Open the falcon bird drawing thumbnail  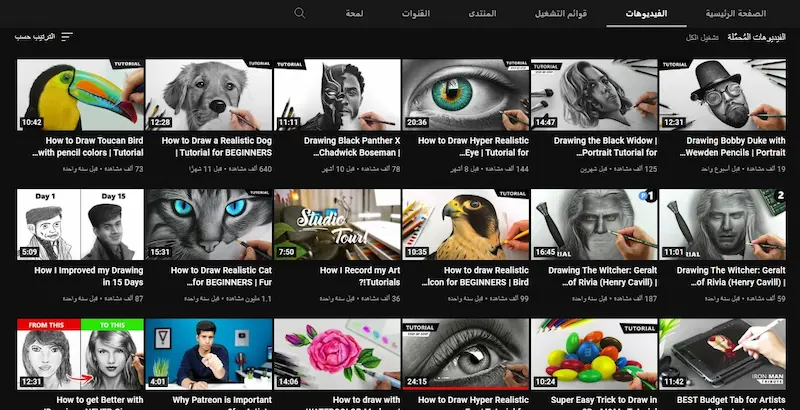466,225
